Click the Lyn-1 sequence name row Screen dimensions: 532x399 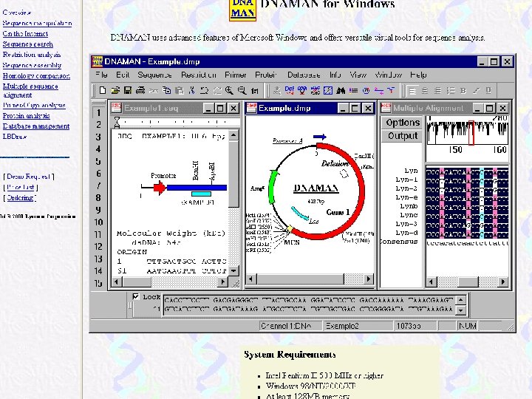pos(406,180)
